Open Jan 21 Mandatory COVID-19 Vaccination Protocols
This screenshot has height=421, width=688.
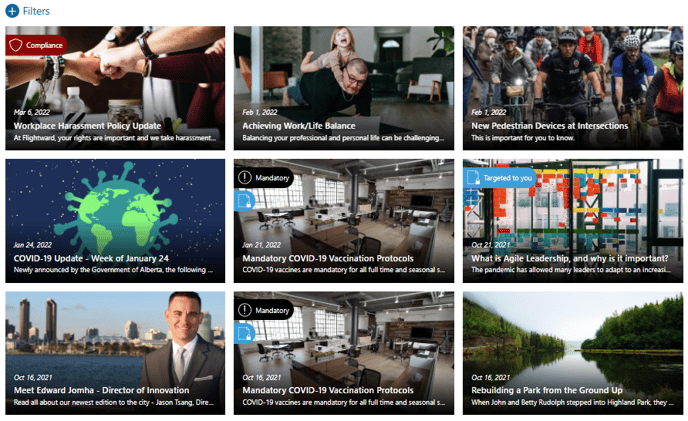pos(328,259)
